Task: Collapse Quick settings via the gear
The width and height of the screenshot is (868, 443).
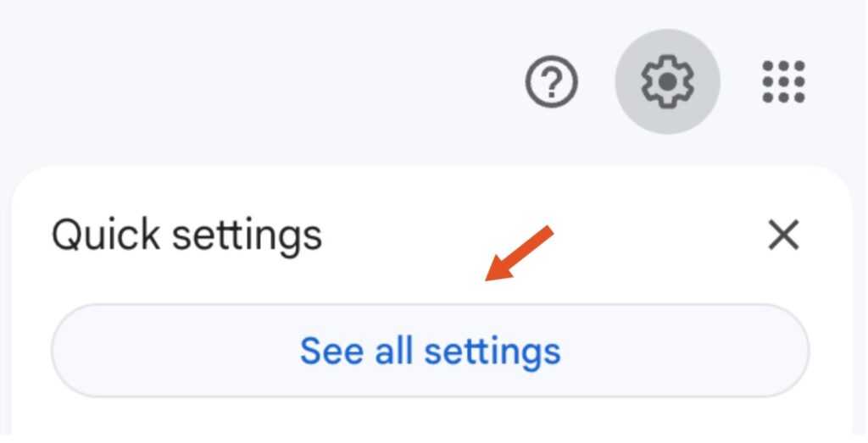Action: click(x=667, y=82)
